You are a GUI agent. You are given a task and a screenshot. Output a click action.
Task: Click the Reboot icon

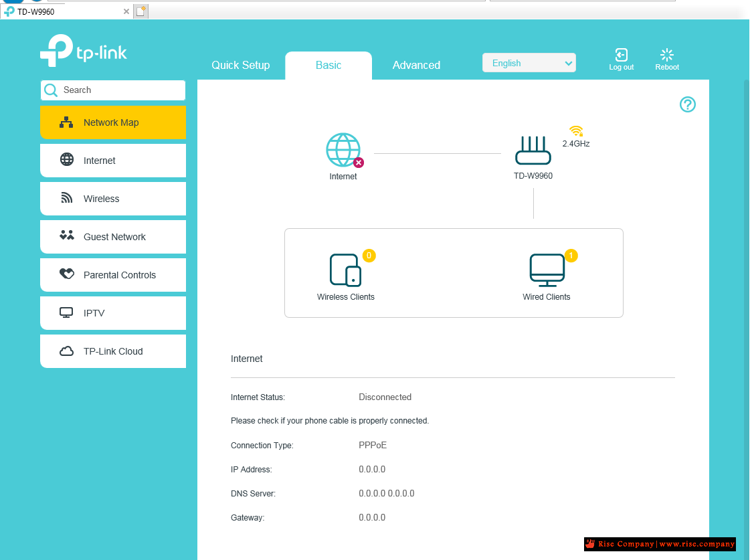(667, 54)
